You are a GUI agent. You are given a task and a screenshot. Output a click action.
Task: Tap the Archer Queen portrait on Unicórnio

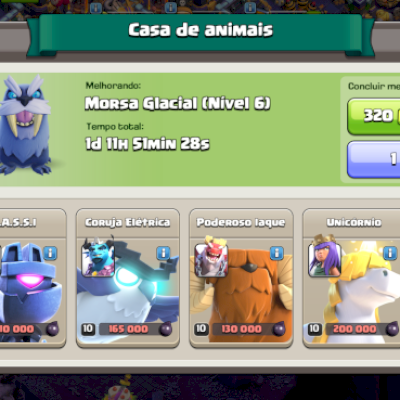pyautogui.click(x=325, y=257)
